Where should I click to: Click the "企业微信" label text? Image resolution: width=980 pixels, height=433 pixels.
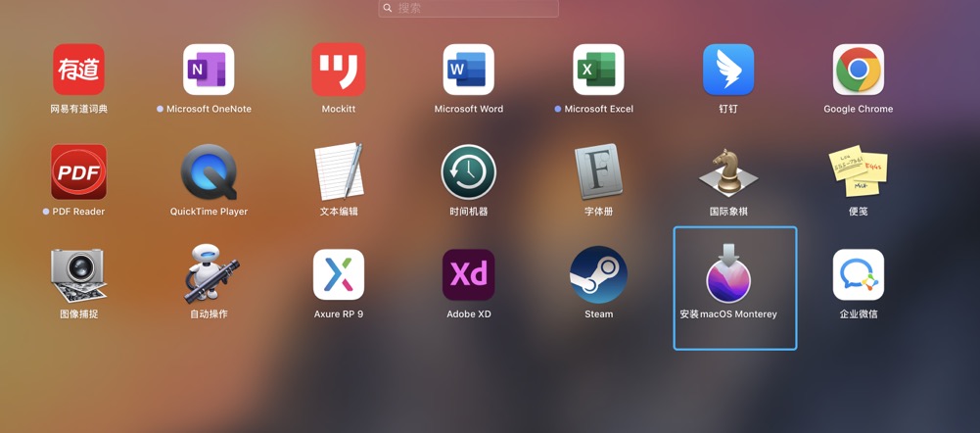pyautogui.click(x=859, y=314)
